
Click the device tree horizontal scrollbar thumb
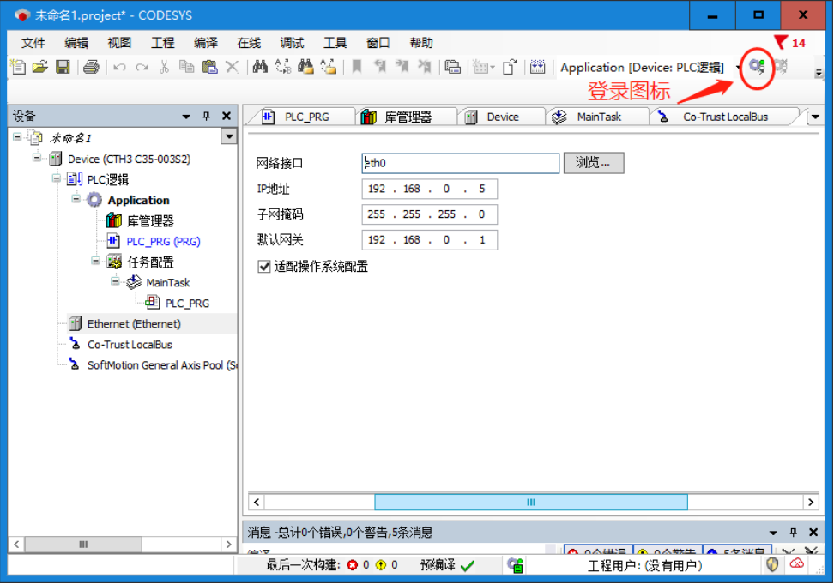point(84,544)
